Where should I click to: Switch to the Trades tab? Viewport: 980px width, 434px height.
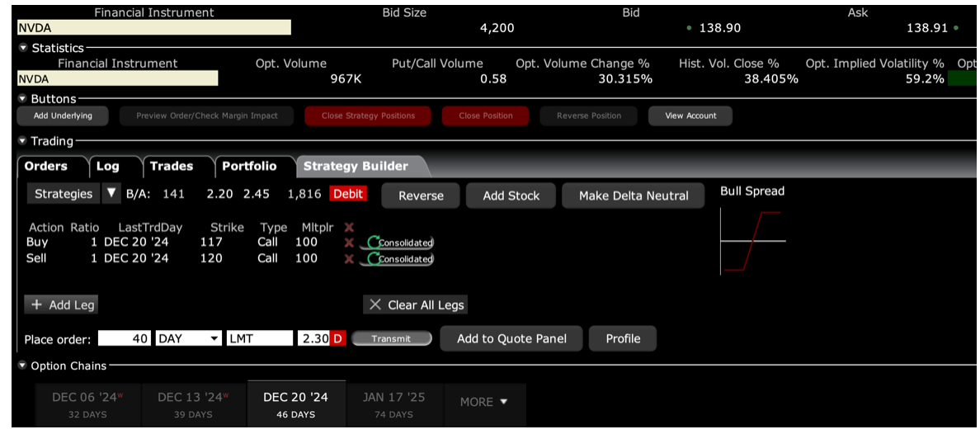point(172,167)
